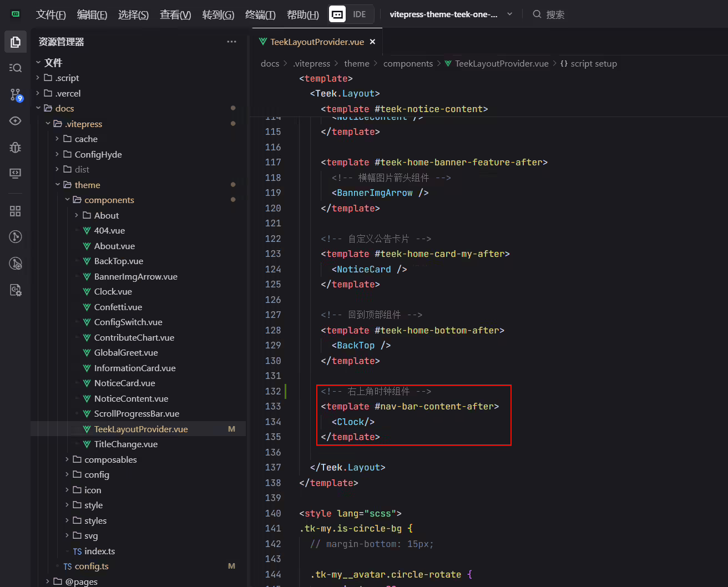Click the components breadcrumb segment
The image size is (728, 587).
408,64
